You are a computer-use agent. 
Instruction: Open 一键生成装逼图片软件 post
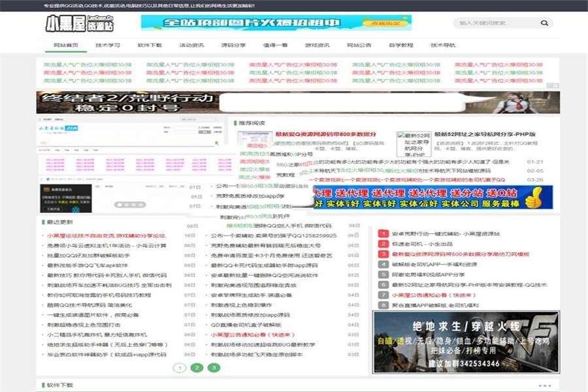coord(93,315)
